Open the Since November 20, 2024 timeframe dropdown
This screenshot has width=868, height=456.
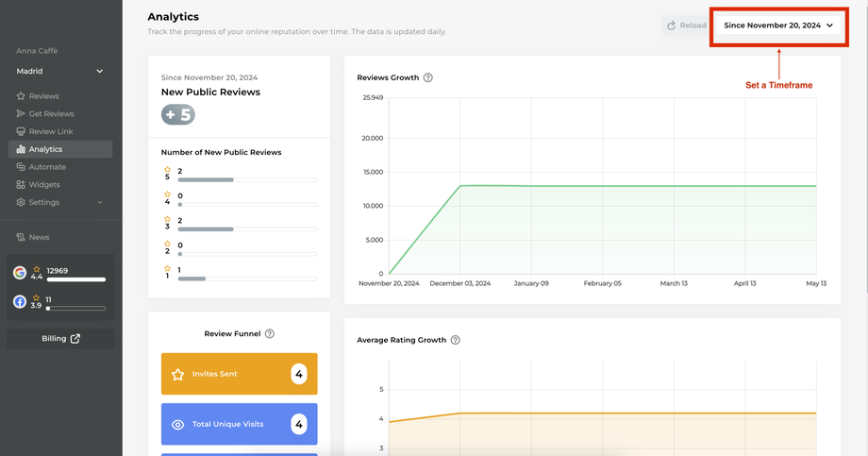tap(778, 25)
